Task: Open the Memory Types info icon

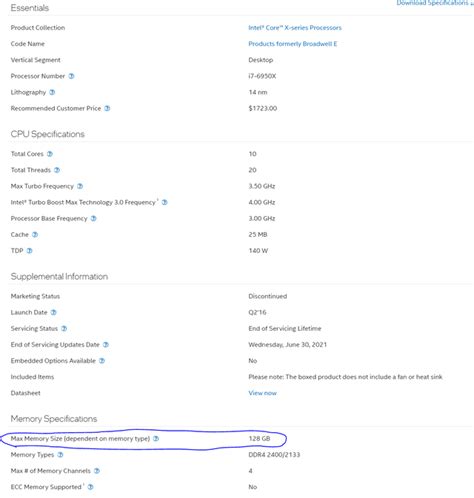Action: pyautogui.click(x=60, y=455)
